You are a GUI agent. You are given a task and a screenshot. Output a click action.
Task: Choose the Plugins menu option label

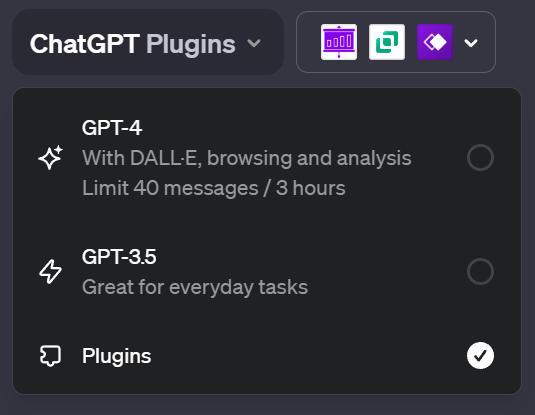point(116,356)
